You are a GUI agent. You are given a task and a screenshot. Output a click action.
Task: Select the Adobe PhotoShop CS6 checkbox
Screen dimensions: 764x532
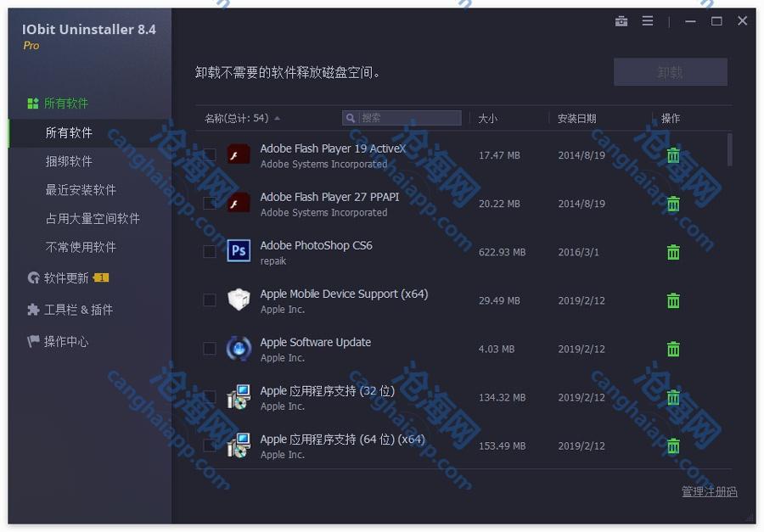click(x=210, y=251)
